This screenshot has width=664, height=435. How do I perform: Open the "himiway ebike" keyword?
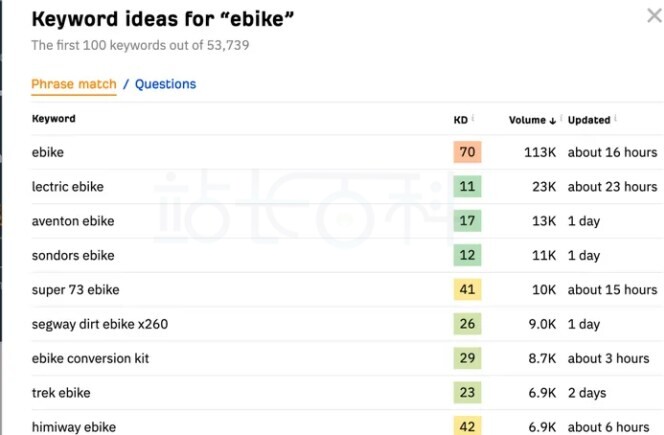coord(74,427)
